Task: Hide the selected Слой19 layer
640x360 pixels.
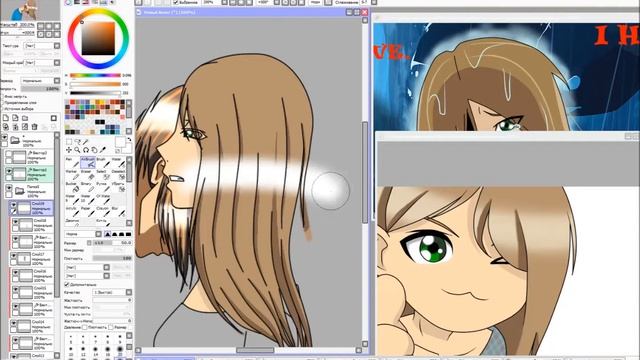Action: (13, 204)
